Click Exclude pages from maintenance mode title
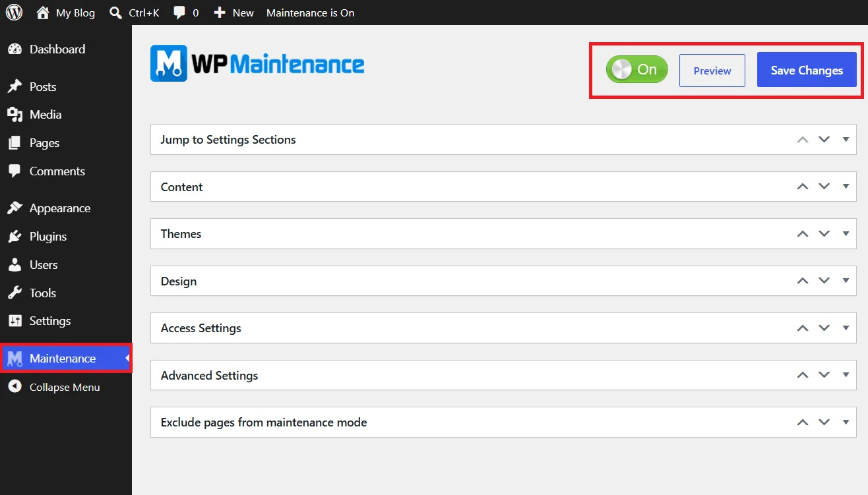This screenshot has height=495, width=868. coord(264,422)
